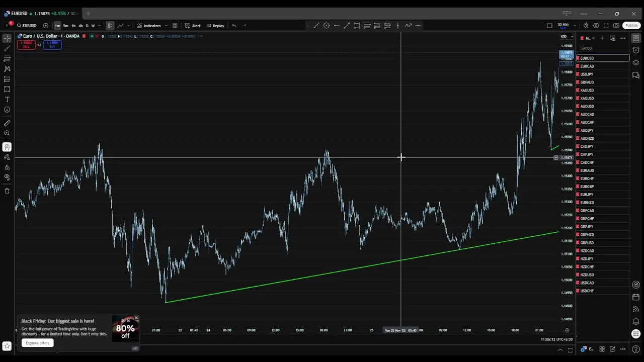
Task: Create an Alert
Action: [x=193, y=26]
